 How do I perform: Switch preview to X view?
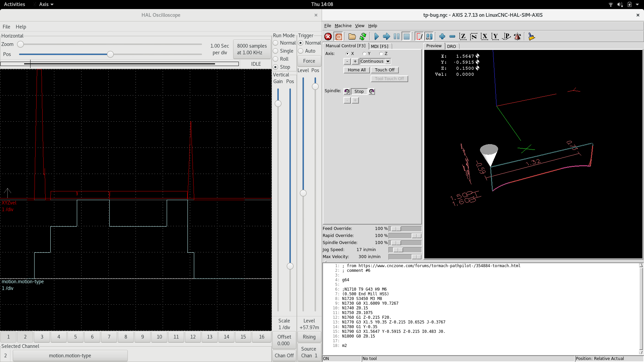coord(484,37)
